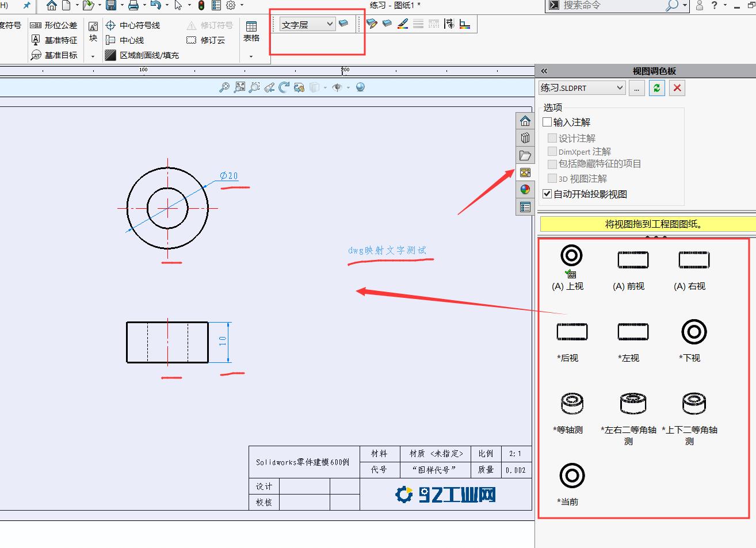
Task: Open the Appearances (colored sphere) sidebar tab
Action: click(525, 189)
